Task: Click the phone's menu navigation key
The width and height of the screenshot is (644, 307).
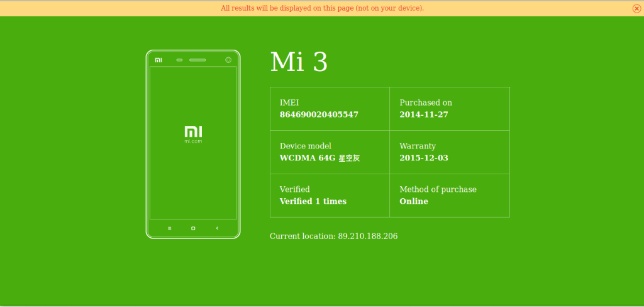Action: point(170,228)
